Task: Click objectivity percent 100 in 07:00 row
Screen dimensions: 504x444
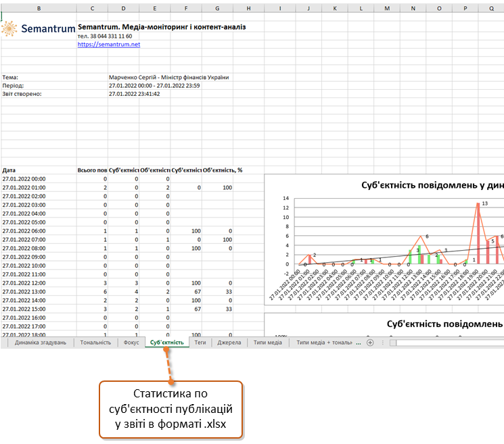Action: (x=217, y=239)
